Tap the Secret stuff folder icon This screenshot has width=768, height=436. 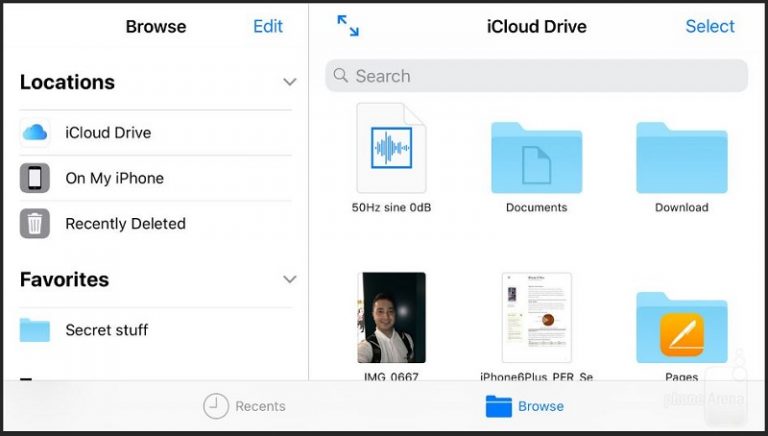[x=35, y=330]
